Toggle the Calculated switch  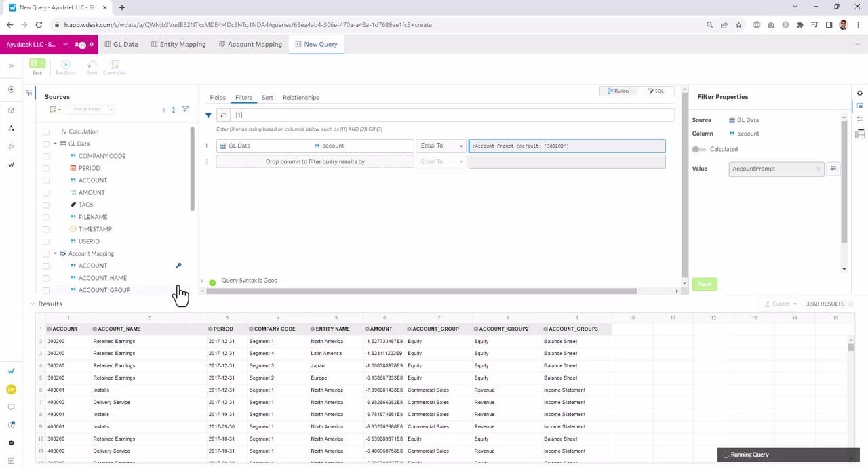[x=698, y=149]
